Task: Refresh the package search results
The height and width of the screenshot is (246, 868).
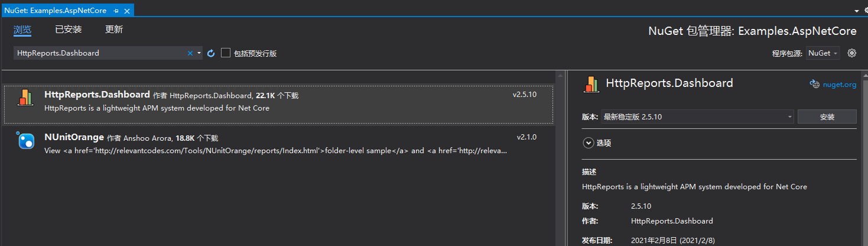Action: click(x=211, y=53)
